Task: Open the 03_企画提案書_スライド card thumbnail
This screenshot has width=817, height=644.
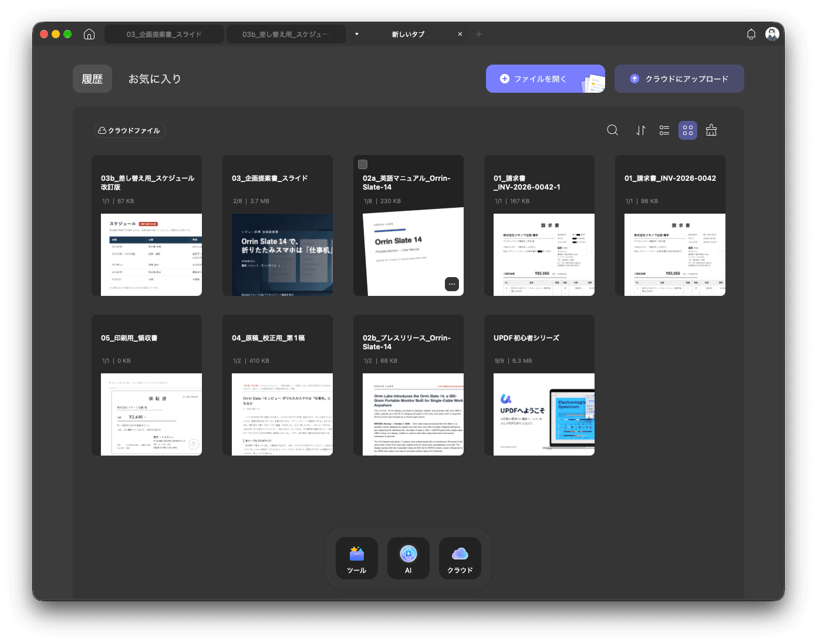Action: coord(282,255)
